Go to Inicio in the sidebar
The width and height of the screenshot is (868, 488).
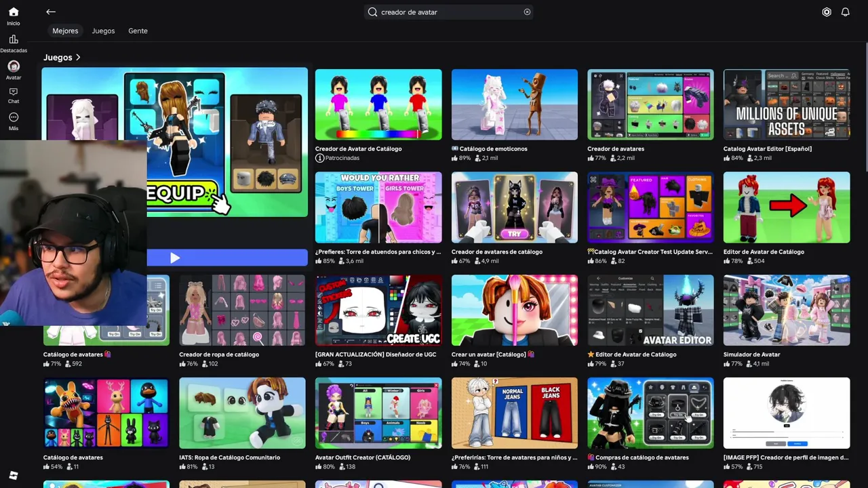click(x=14, y=16)
